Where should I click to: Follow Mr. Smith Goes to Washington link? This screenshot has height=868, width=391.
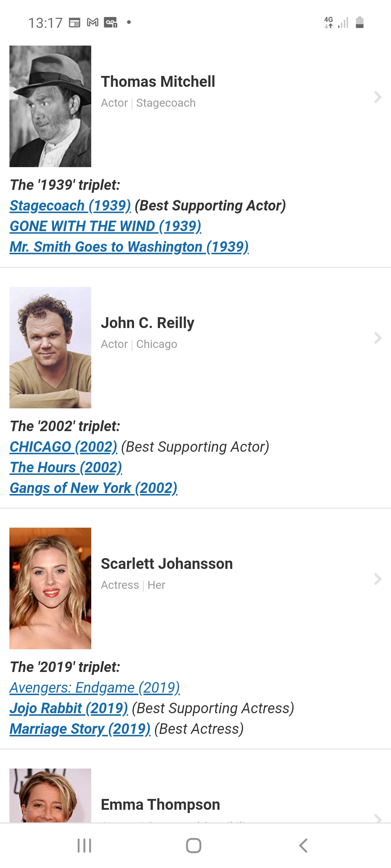pyautogui.click(x=129, y=247)
